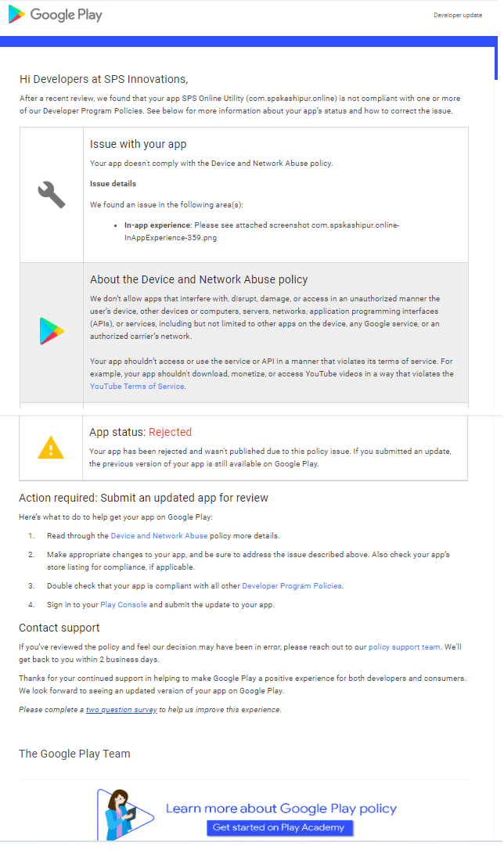
Task: Click the Developer update label in header
Action: pos(458,16)
